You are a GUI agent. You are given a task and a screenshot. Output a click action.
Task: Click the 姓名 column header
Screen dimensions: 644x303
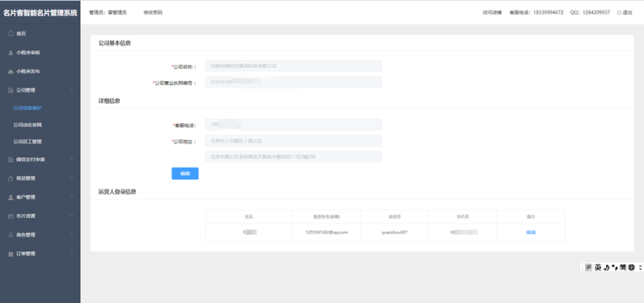tap(248, 216)
